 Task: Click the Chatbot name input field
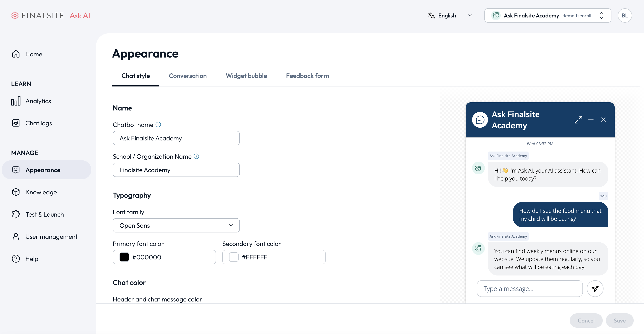click(176, 138)
